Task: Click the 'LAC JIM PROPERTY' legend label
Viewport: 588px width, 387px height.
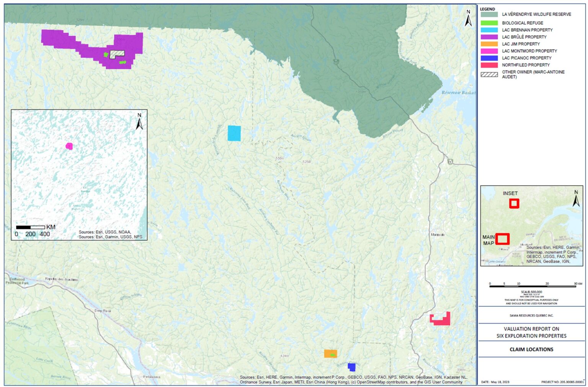Action: pos(521,44)
